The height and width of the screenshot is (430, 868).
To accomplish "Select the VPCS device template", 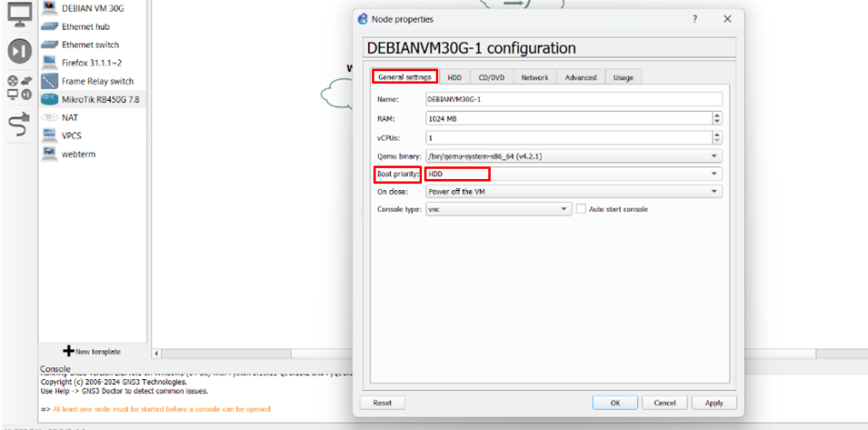I will click(71, 136).
